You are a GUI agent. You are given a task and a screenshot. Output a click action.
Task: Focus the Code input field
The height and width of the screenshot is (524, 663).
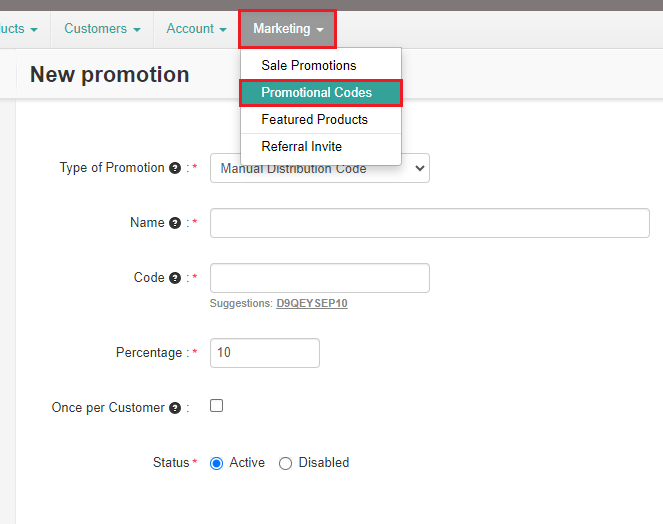(x=320, y=278)
